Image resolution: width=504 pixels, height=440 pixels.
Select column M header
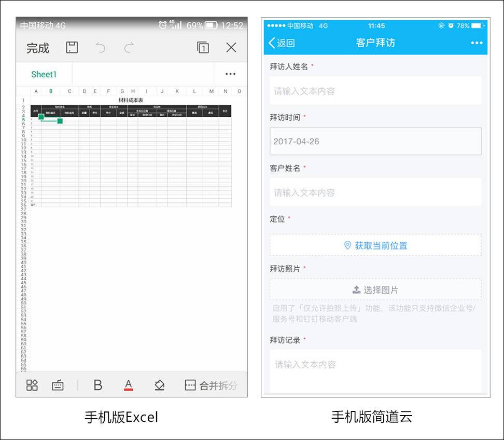[211, 91]
